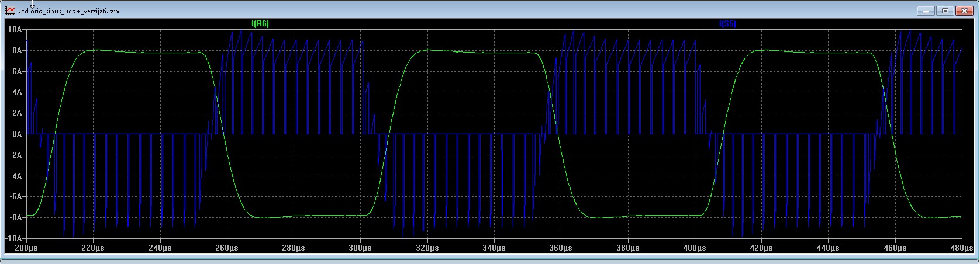980x264 pixels.
Task: Click the -8A vertical axis label
Action: 15,218
